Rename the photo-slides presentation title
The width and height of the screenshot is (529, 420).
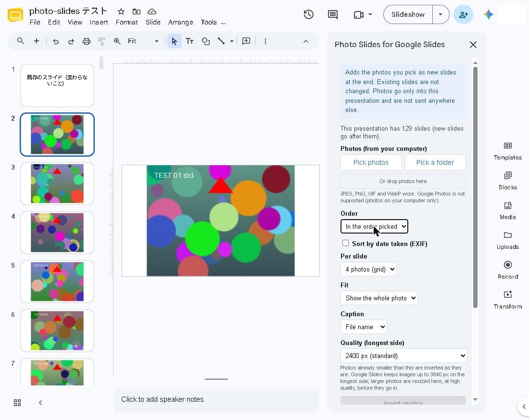click(68, 11)
